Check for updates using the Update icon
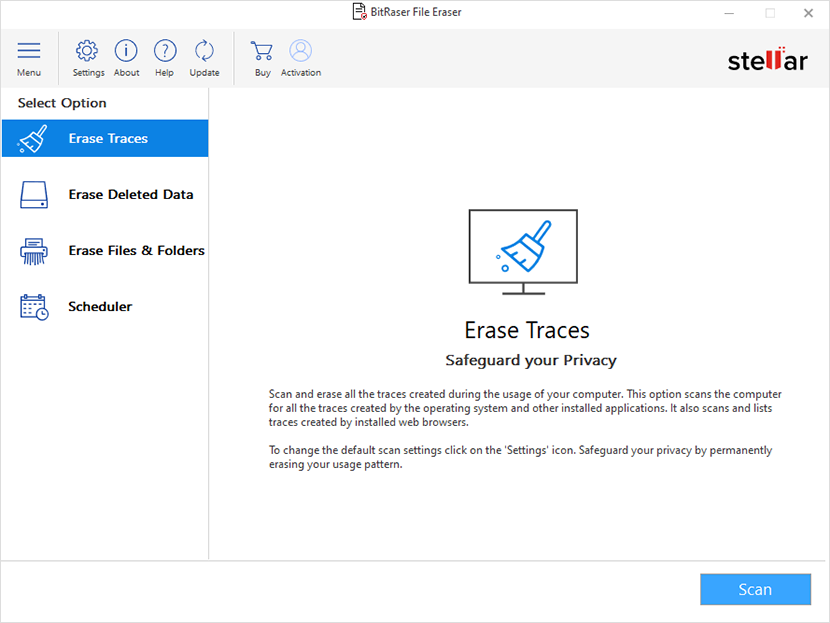This screenshot has width=830, height=623. tap(204, 57)
